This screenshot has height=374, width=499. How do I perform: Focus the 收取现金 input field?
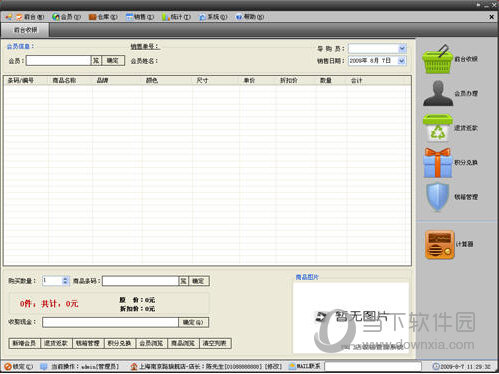pos(111,322)
